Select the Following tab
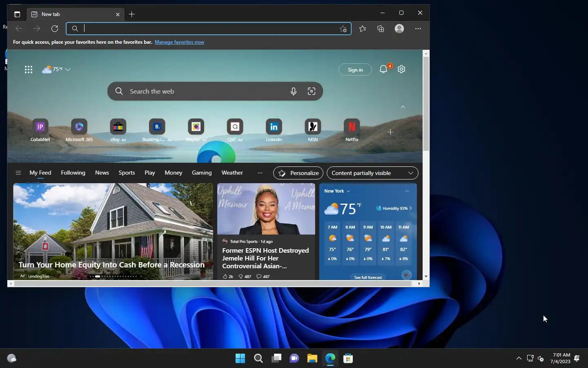 73,173
